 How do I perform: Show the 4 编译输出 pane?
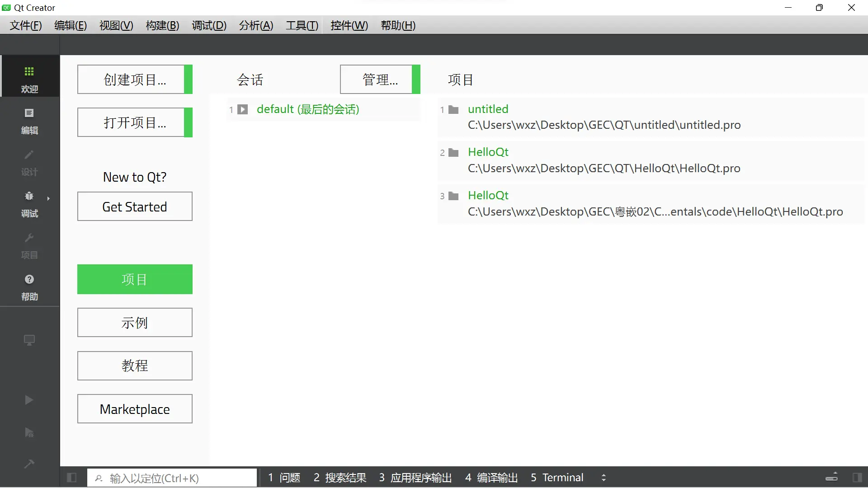point(491,478)
